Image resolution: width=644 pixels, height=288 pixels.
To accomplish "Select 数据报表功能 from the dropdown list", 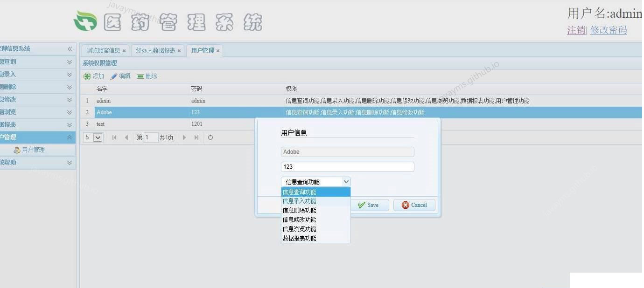I will [x=299, y=238].
